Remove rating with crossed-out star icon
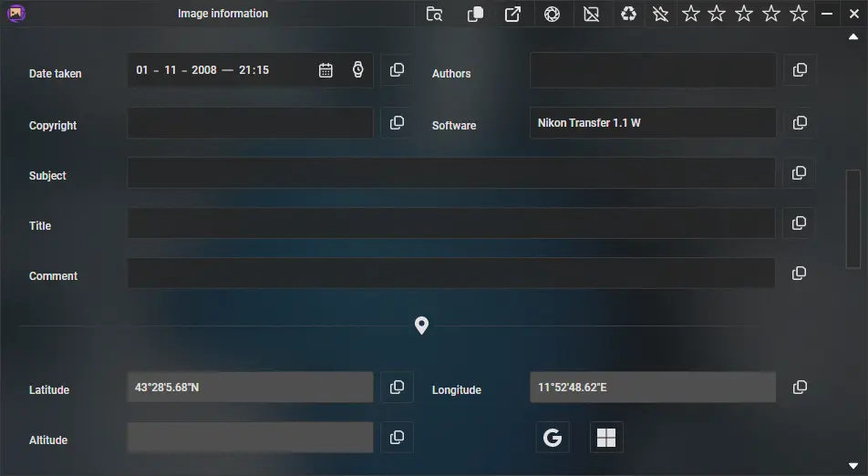Viewport: 868px width, 476px height. coord(661,14)
